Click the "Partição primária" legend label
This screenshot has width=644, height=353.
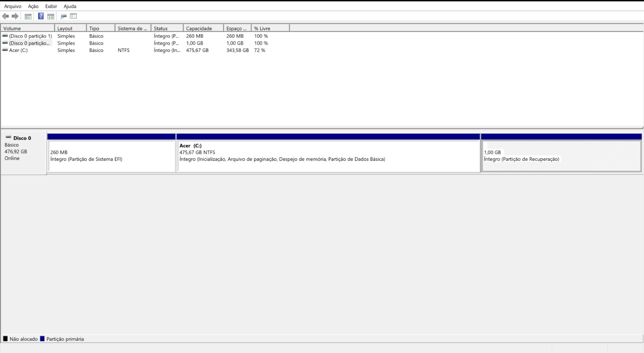[x=65, y=339]
